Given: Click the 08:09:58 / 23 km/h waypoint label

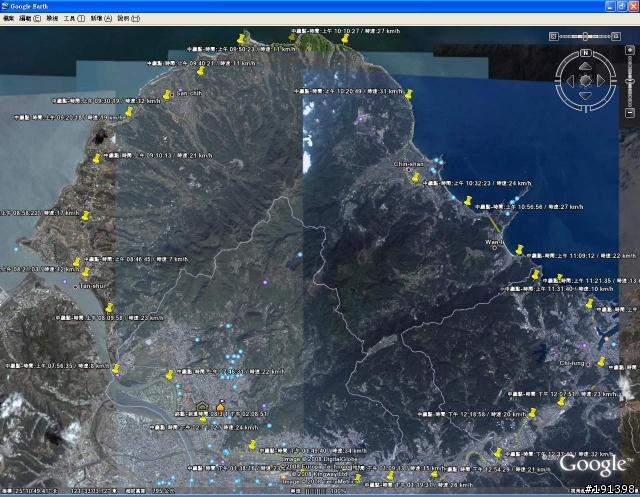Looking at the screenshot, I should (x=109, y=318).
